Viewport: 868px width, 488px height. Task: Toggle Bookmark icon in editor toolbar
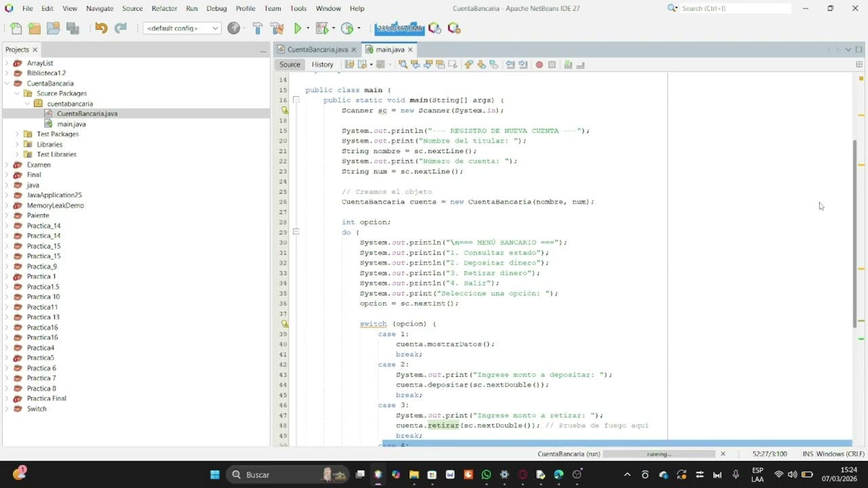point(494,64)
